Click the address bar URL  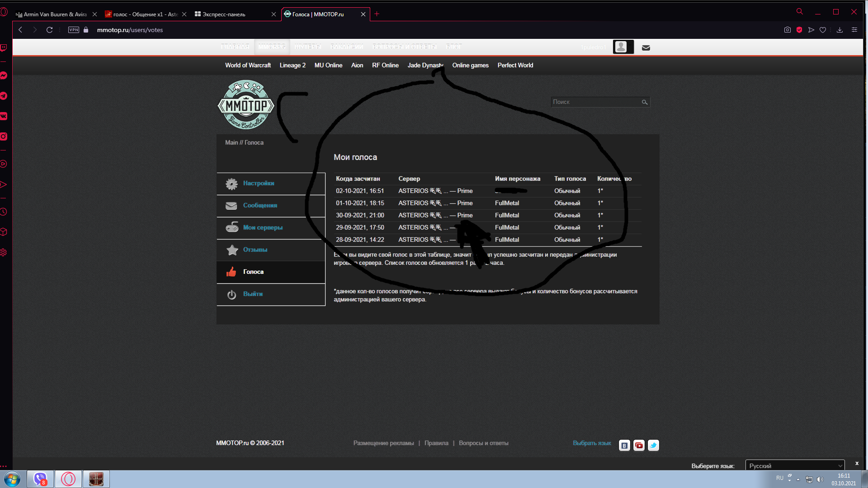point(130,30)
